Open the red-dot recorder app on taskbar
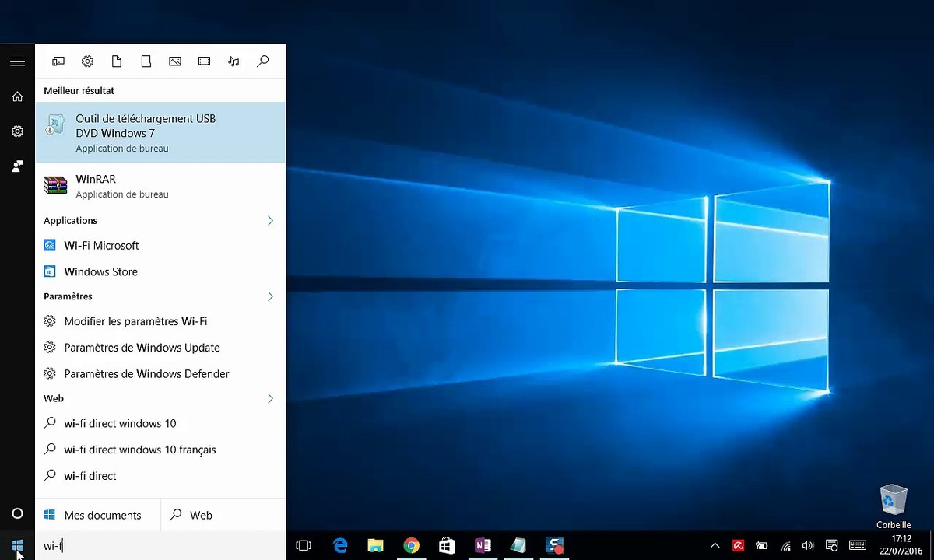Image resolution: width=934 pixels, height=560 pixels. pos(554,545)
